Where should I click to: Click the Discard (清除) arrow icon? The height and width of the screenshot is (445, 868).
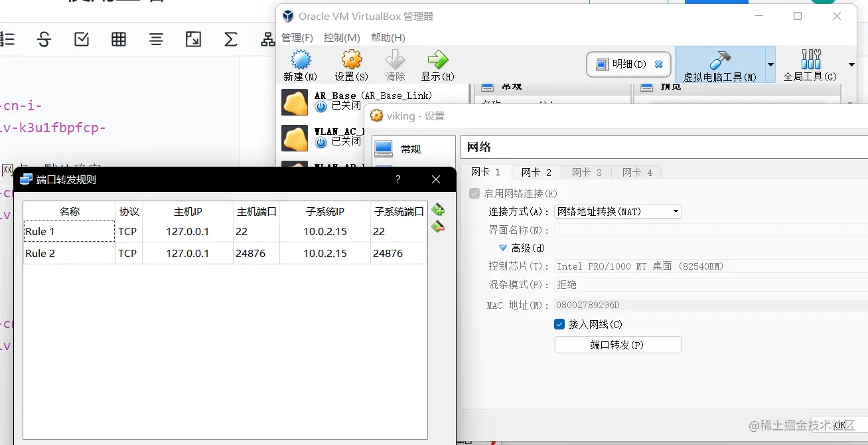coord(396,60)
